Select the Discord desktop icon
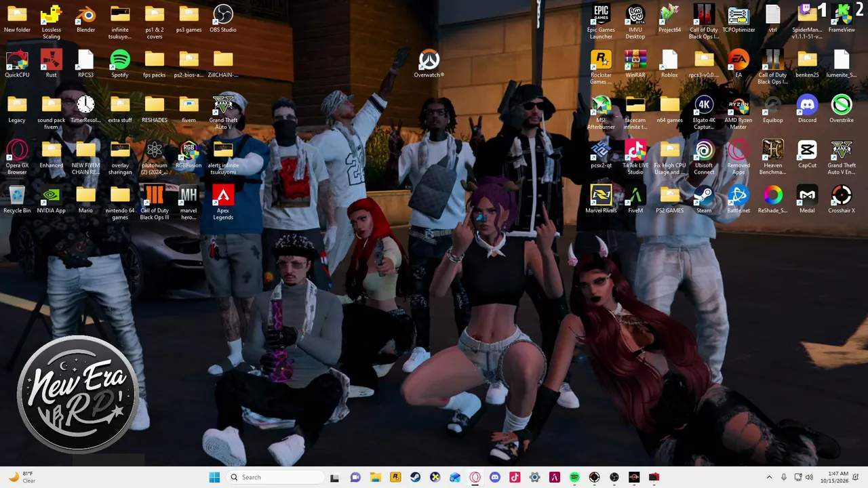 click(x=807, y=109)
